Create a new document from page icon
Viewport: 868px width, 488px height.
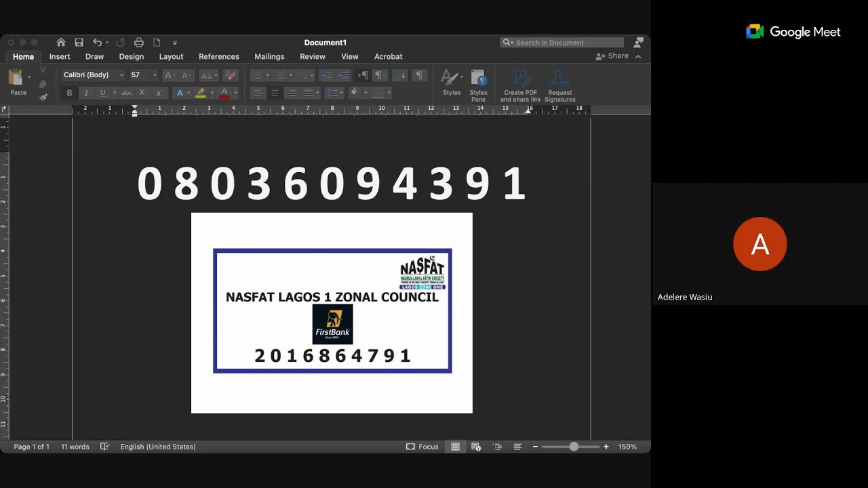pyautogui.click(x=157, y=43)
